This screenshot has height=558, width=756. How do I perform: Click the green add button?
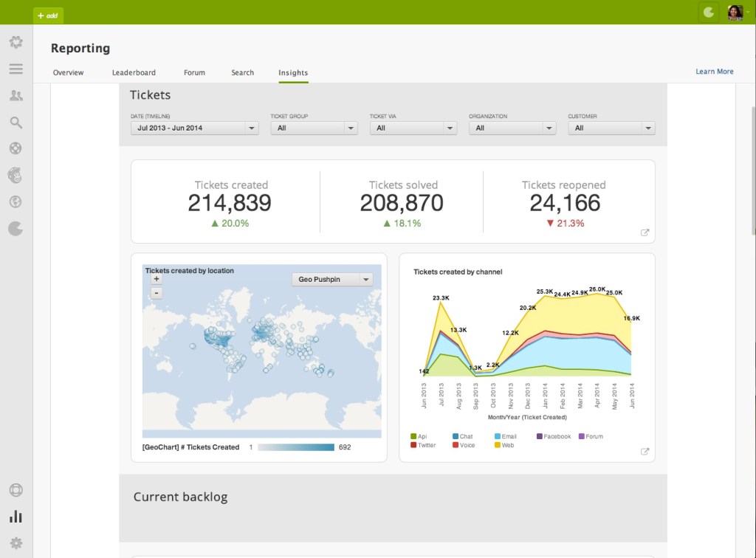pyautogui.click(x=49, y=15)
